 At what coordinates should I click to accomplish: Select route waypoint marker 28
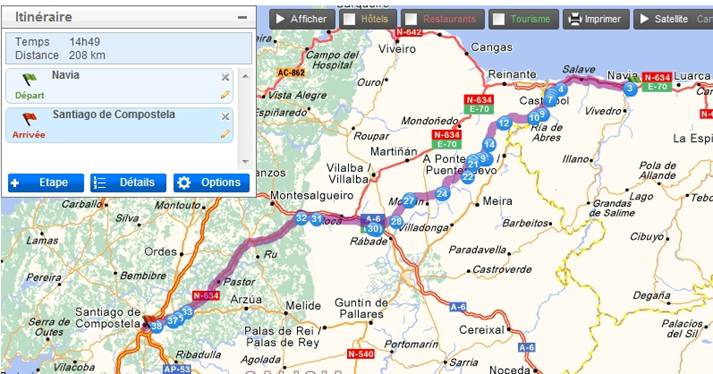point(396,222)
